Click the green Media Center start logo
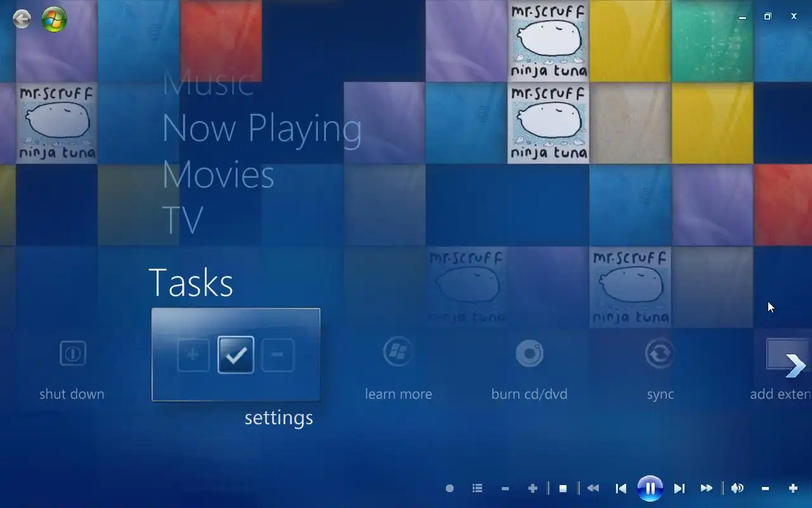 [x=55, y=19]
